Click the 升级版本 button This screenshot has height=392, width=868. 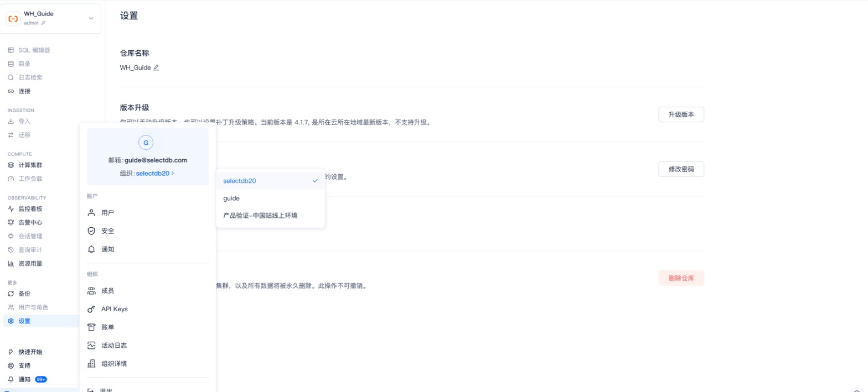click(681, 114)
